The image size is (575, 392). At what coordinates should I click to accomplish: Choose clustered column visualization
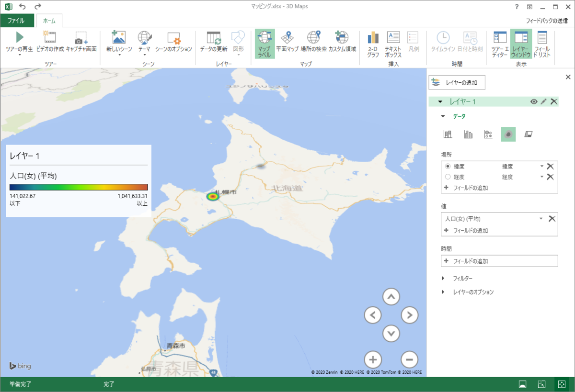(468, 134)
